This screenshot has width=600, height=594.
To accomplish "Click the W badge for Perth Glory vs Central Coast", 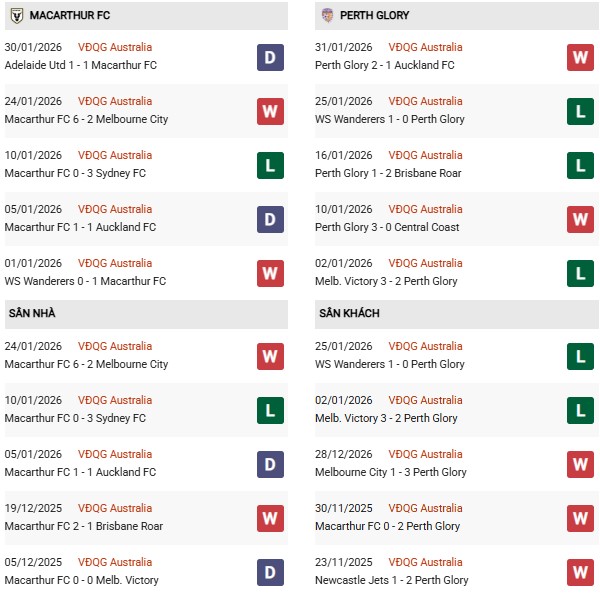I will (580, 219).
